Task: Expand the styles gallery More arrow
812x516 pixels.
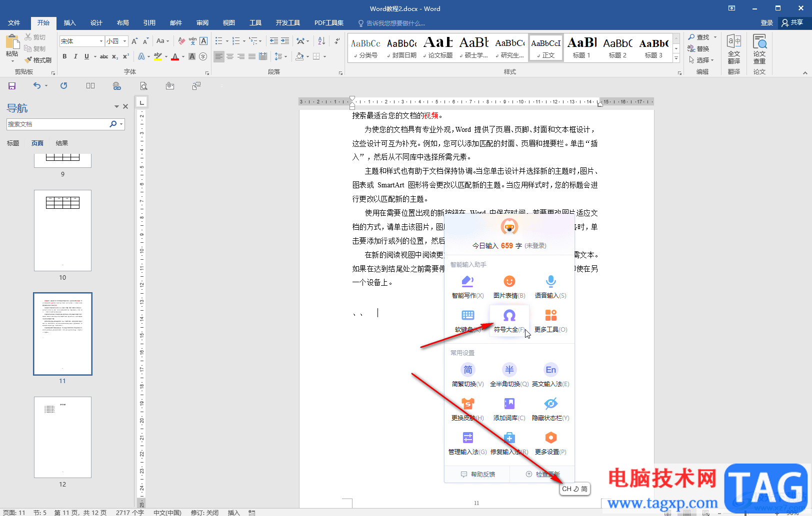Action: point(676,58)
